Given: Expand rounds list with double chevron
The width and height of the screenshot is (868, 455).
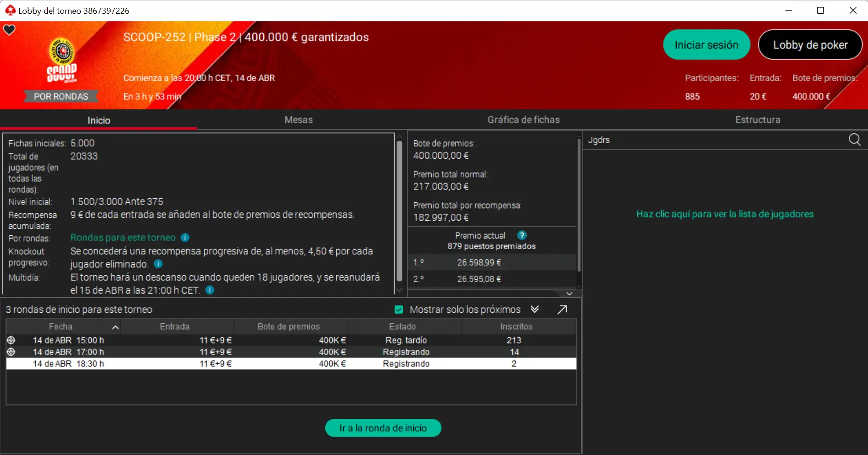Looking at the screenshot, I should (x=534, y=309).
